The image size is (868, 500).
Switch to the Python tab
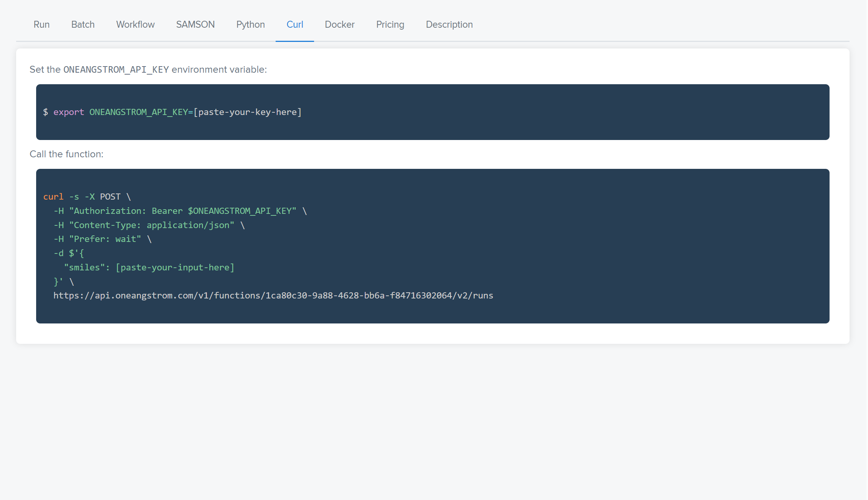(250, 25)
